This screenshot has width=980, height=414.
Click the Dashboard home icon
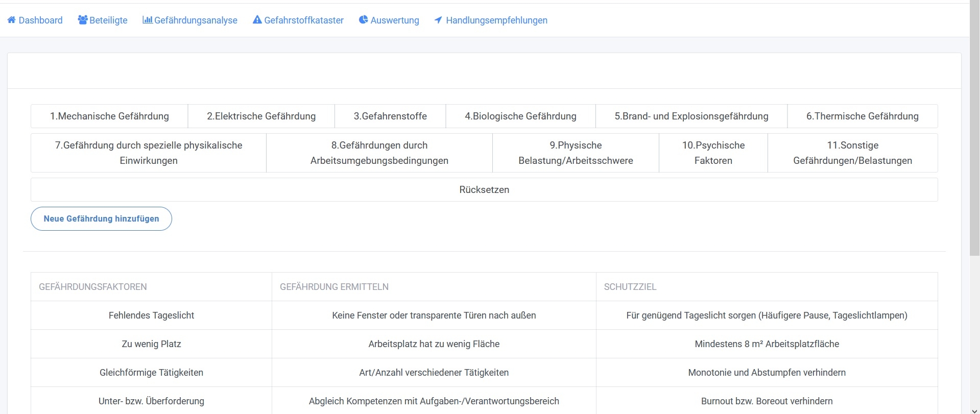(x=11, y=20)
